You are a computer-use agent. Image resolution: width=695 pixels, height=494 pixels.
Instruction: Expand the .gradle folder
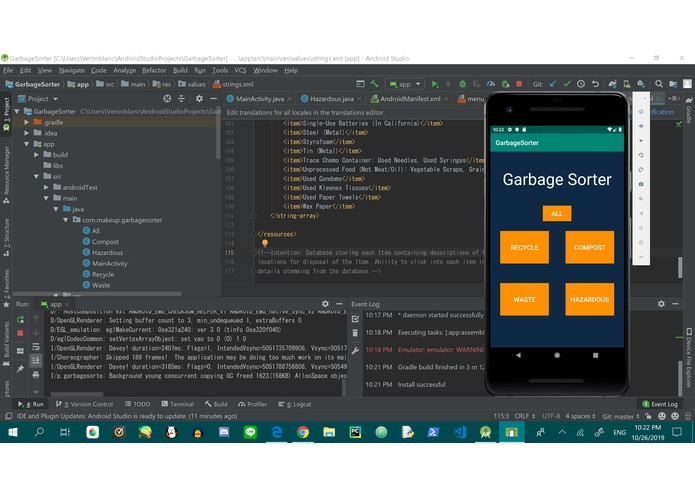[27, 122]
